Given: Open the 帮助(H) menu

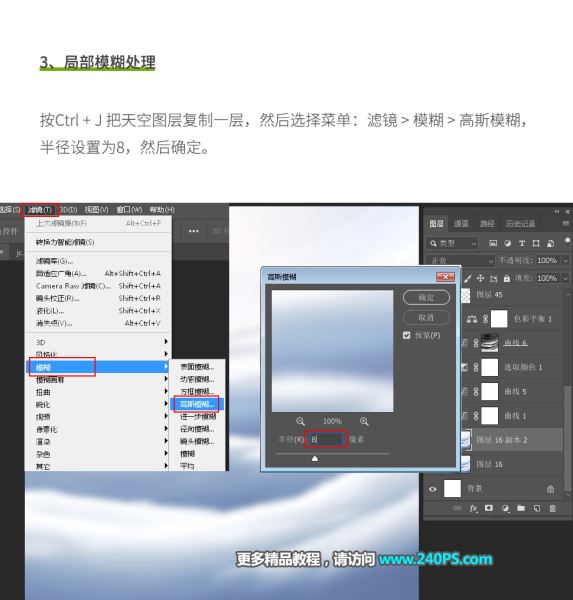Looking at the screenshot, I should tap(162, 210).
